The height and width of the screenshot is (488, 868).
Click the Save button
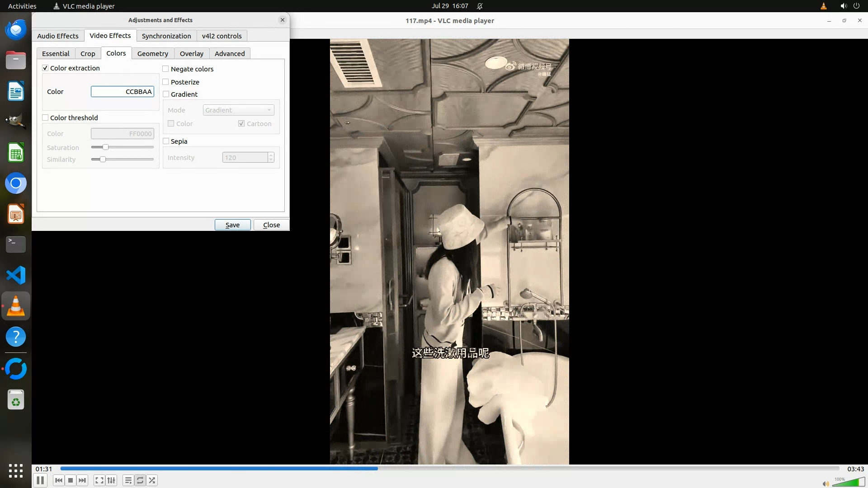[232, 225]
